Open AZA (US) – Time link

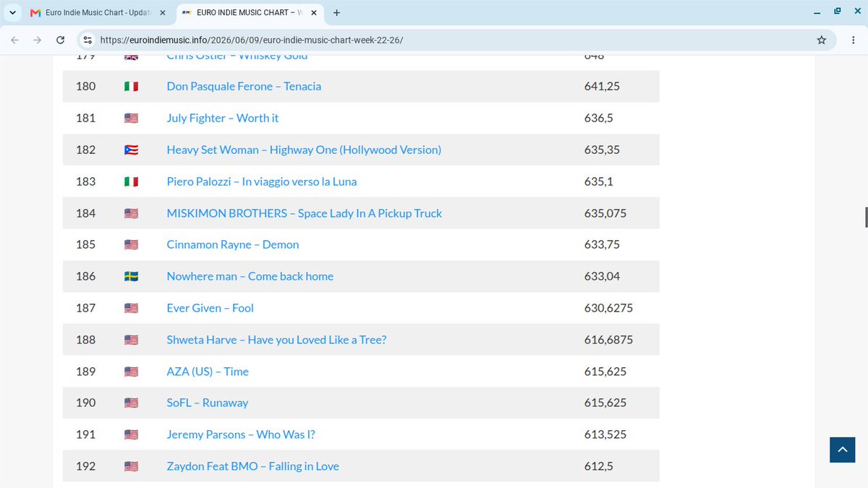coord(208,372)
